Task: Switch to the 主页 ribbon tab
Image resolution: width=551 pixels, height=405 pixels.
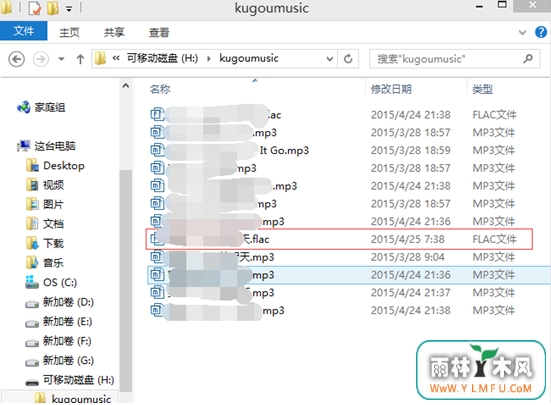Action: click(x=69, y=32)
